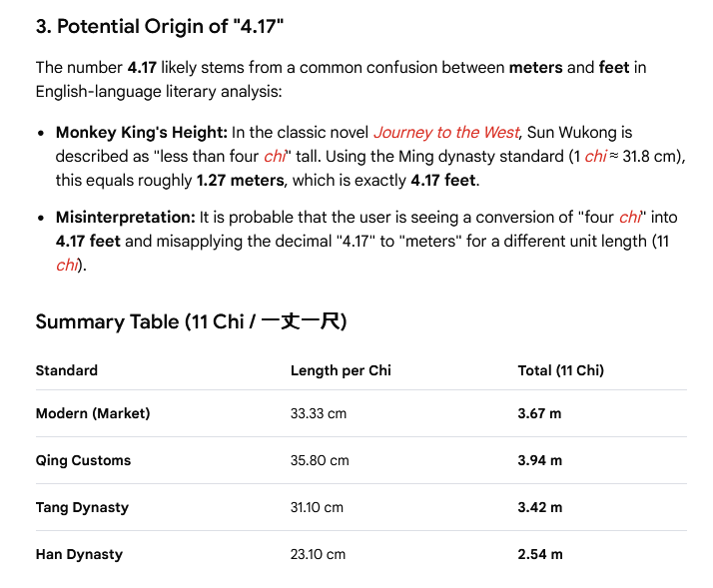Click the final red chi link after '(11'
This screenshot has height=588, width=713.
coord(67,266)
